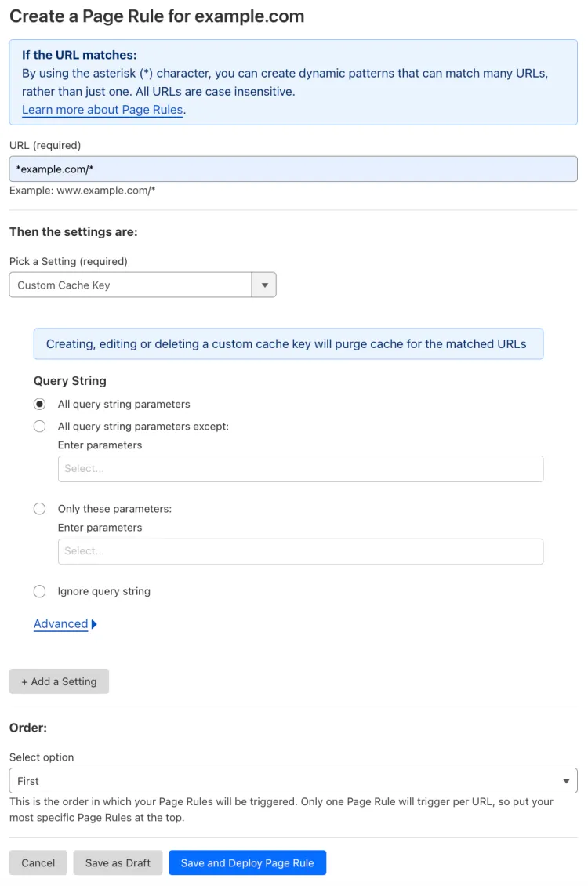This screenshot has height=886, width=588.
Task: Enable the 'Ignore query string' option
Action: (39, 591)
